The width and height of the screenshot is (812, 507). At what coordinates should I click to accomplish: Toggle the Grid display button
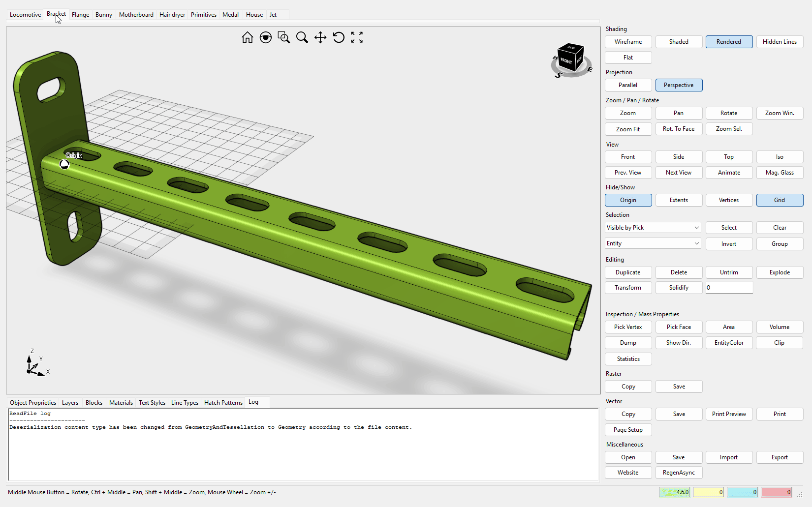point(780,200)
